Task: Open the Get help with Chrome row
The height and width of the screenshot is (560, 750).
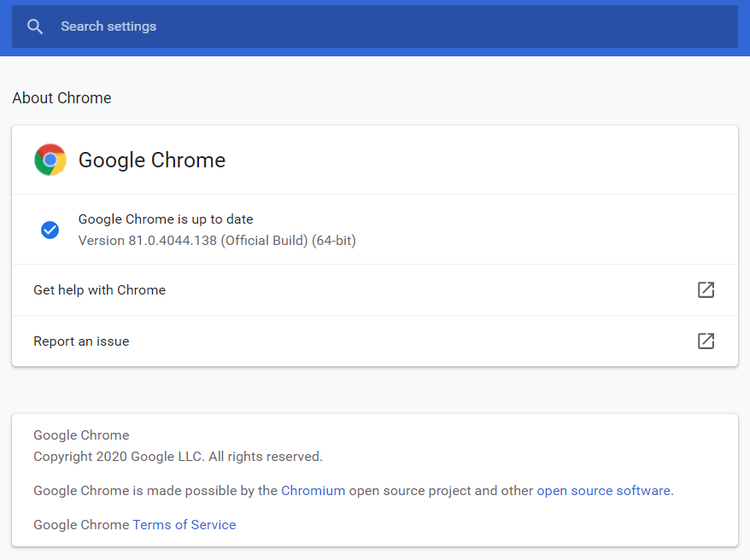Action: coord(374,290)
